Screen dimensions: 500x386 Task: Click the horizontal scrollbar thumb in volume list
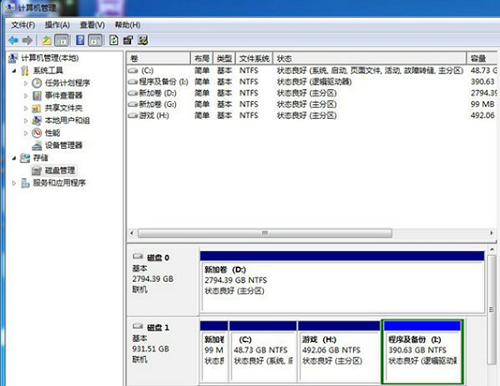point(265,233)
